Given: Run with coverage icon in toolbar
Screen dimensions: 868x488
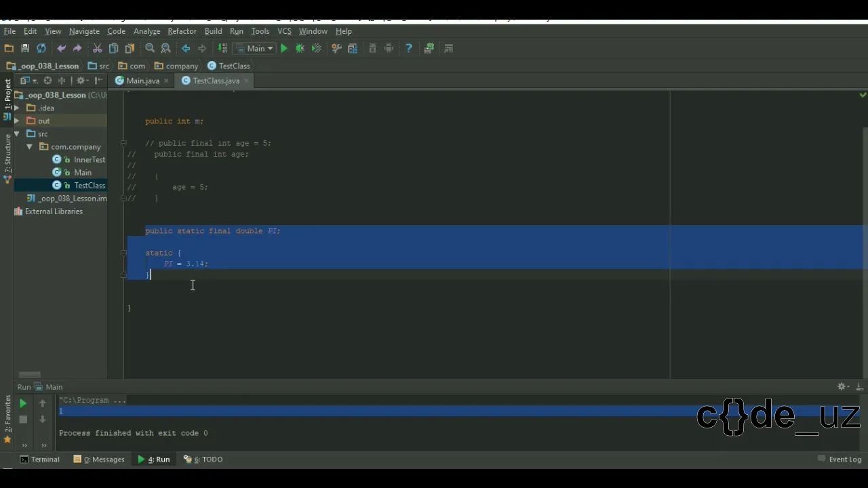Looking at the screenshot, I should [x=316, y=48].
